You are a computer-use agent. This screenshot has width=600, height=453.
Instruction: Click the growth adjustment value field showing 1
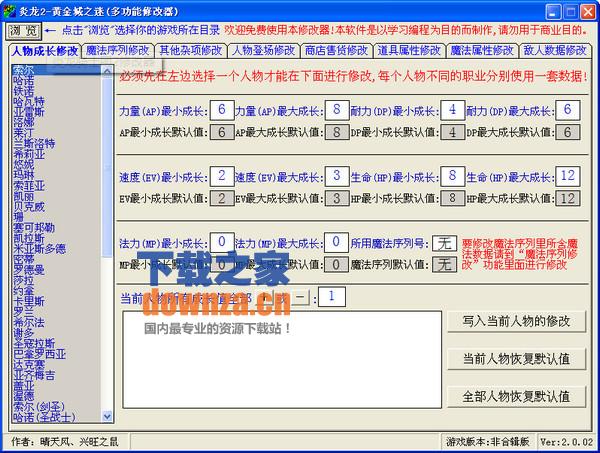pos(331,297)
